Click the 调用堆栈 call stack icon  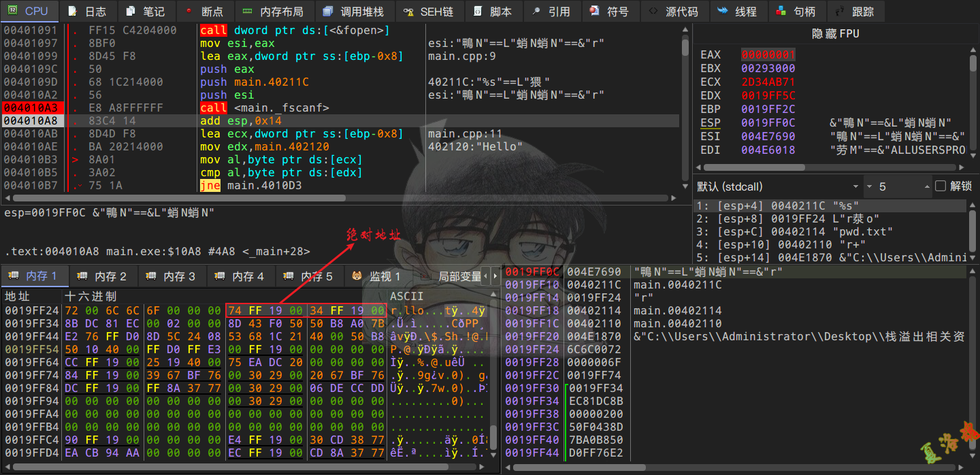click(x=328, y=12)
